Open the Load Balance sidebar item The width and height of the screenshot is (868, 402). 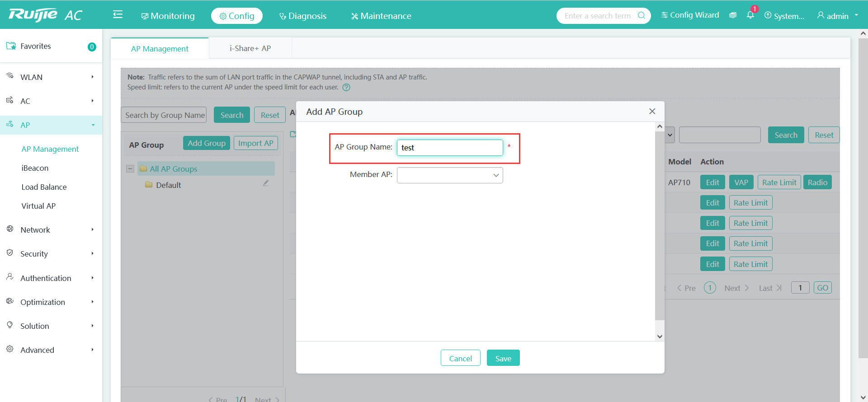(44, 187)
